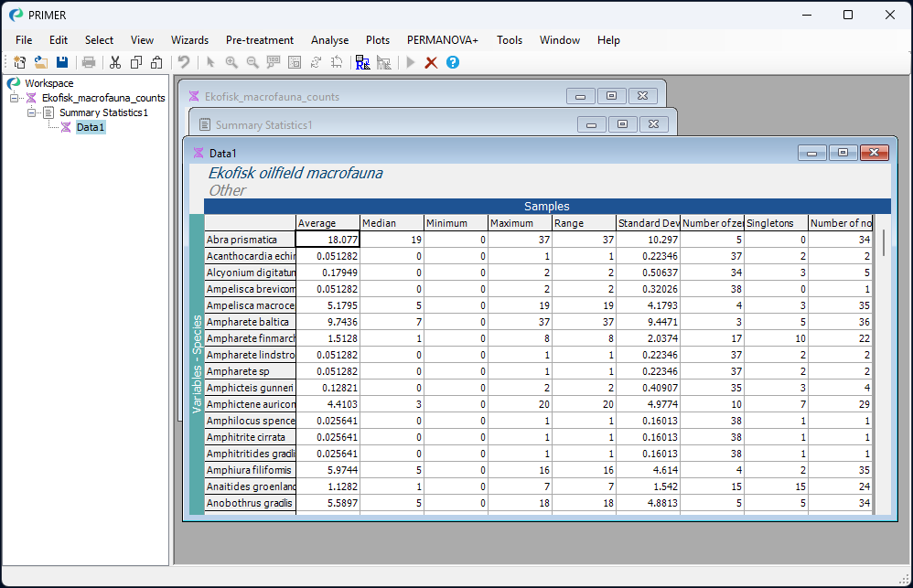Screen dimensions: 913x588
Task: Undo the last action
Action: coord(183,62)
